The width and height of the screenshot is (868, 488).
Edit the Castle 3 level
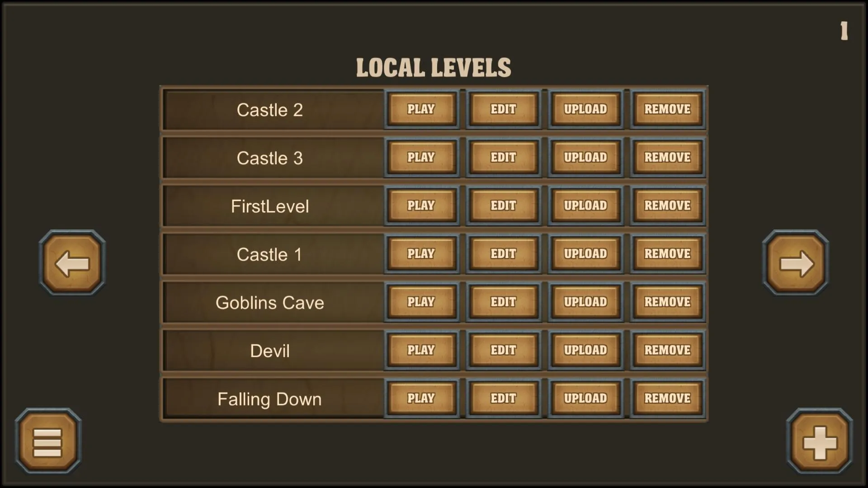pyautogui.click(x=503, y=157)
